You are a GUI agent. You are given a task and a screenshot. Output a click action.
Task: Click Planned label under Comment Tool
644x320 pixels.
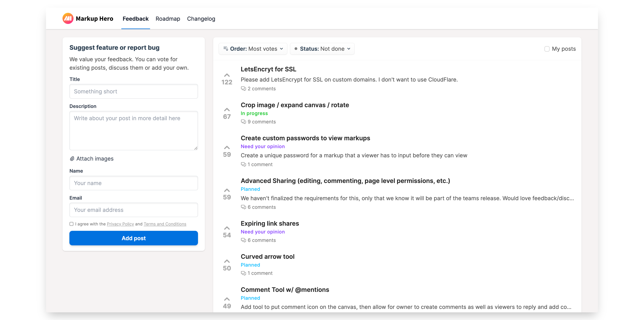250,298
